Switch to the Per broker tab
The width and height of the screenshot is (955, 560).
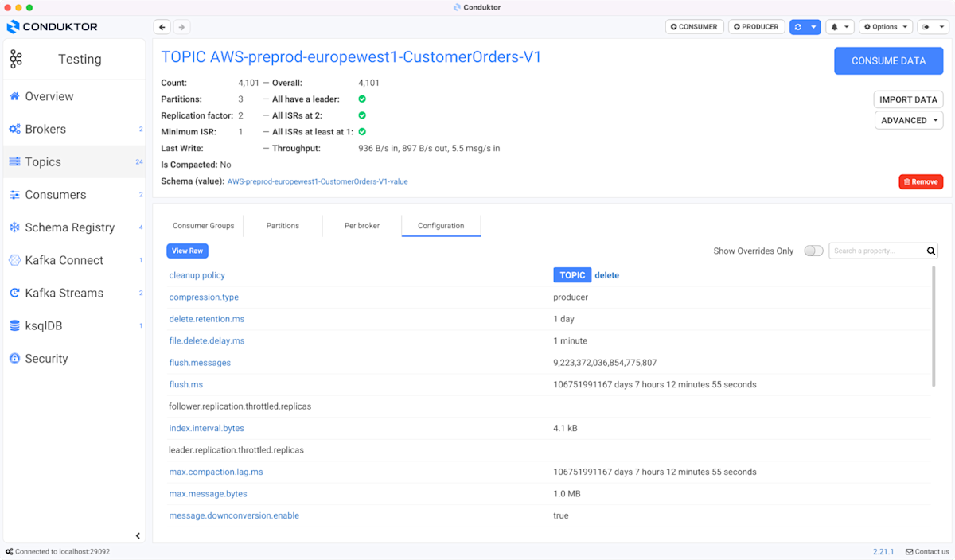[362, 225]
